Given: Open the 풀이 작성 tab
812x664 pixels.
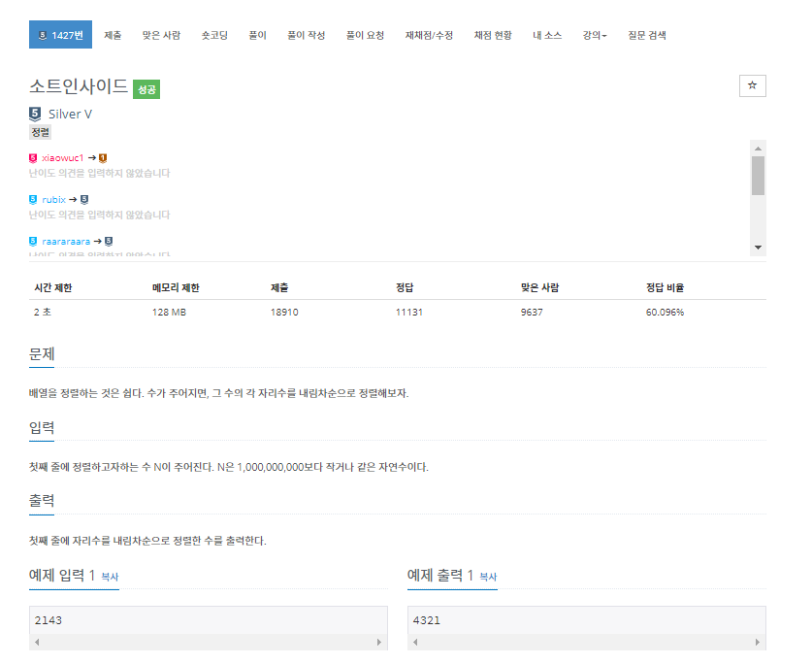Looking at the screenshot, I should (306, 35).
